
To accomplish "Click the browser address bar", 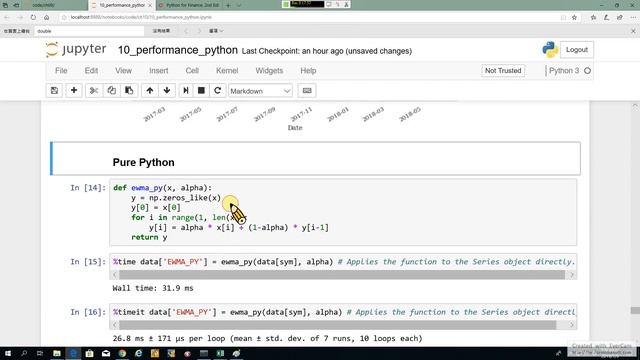I will (x=310, y=17).
